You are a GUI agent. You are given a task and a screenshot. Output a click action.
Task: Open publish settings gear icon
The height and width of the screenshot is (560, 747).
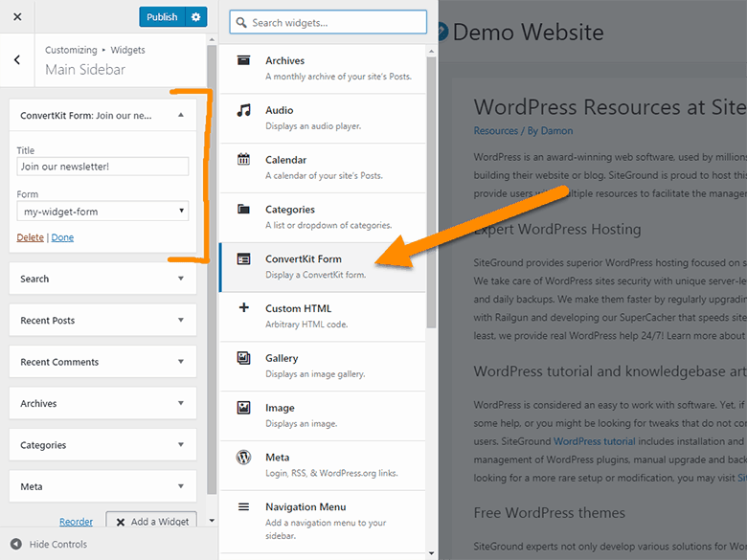tap(195, 16)
